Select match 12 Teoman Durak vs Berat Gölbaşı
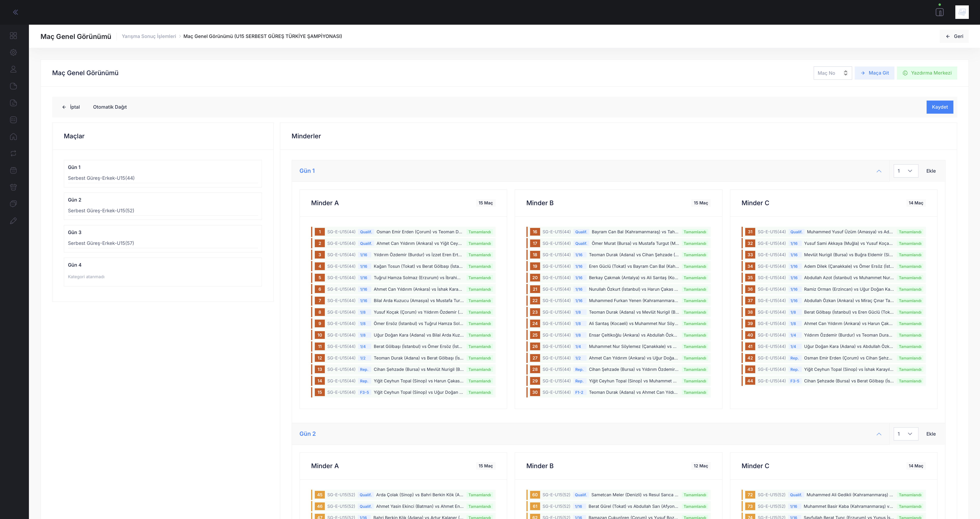Screen dimensions: 980x519 coord(403,358)
